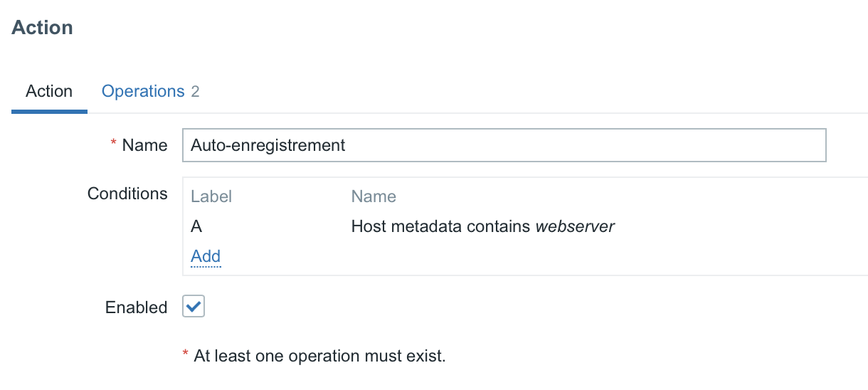Click the Action page heading
The height and width of the screenshot is (390, 868).
click(x=43, y=28)
